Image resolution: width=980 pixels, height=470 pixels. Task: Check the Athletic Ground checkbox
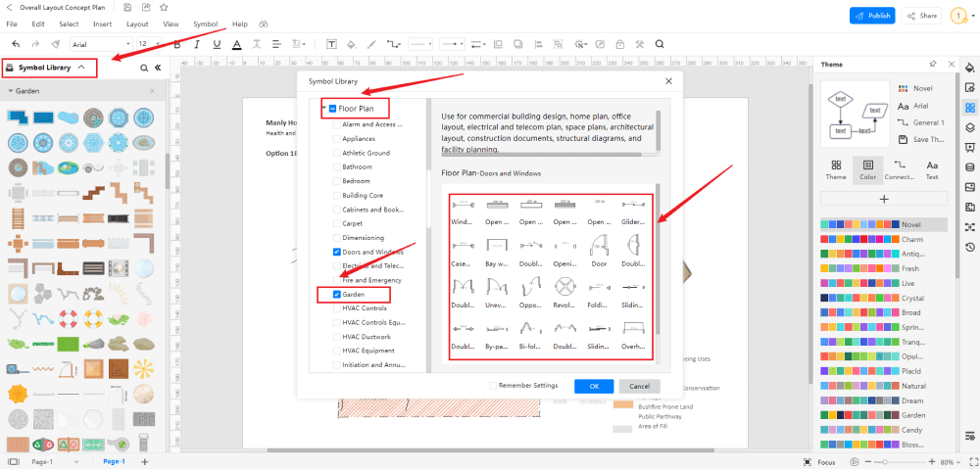click(x=337, y=153)
